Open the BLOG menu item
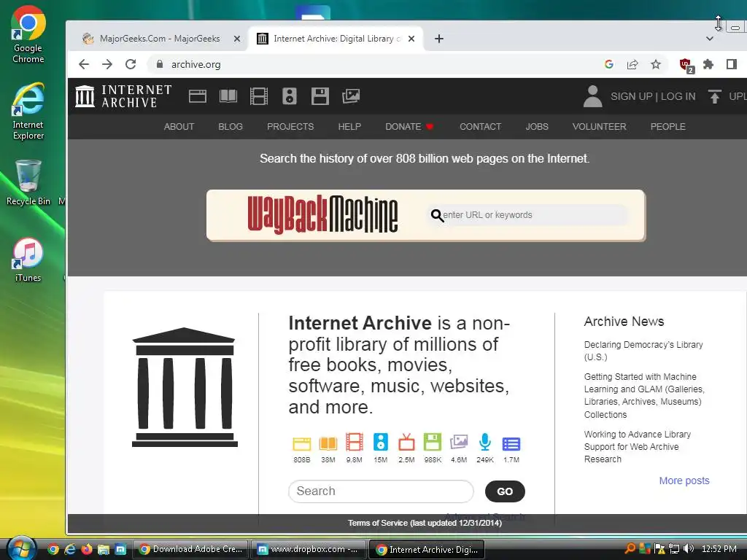 (231, 127)
